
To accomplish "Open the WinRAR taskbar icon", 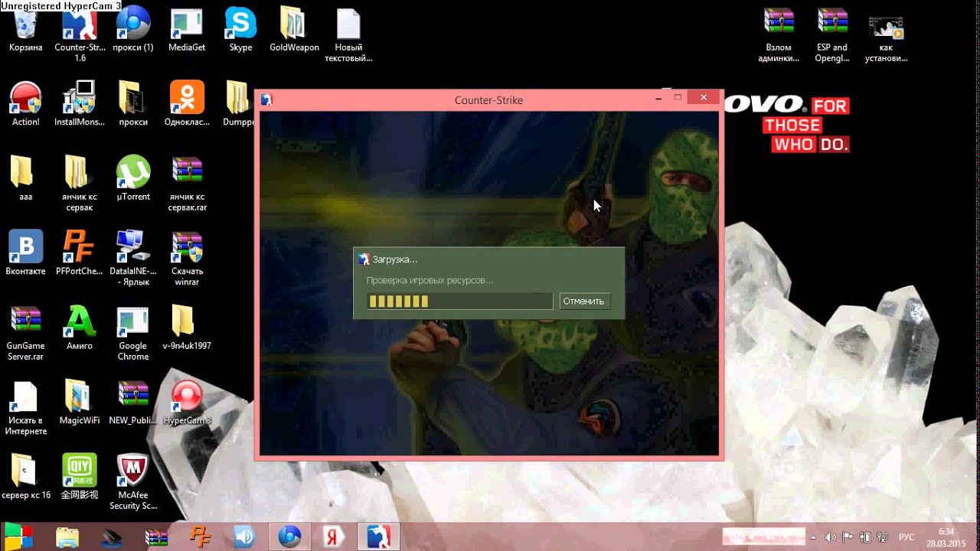I will point(157,536).
